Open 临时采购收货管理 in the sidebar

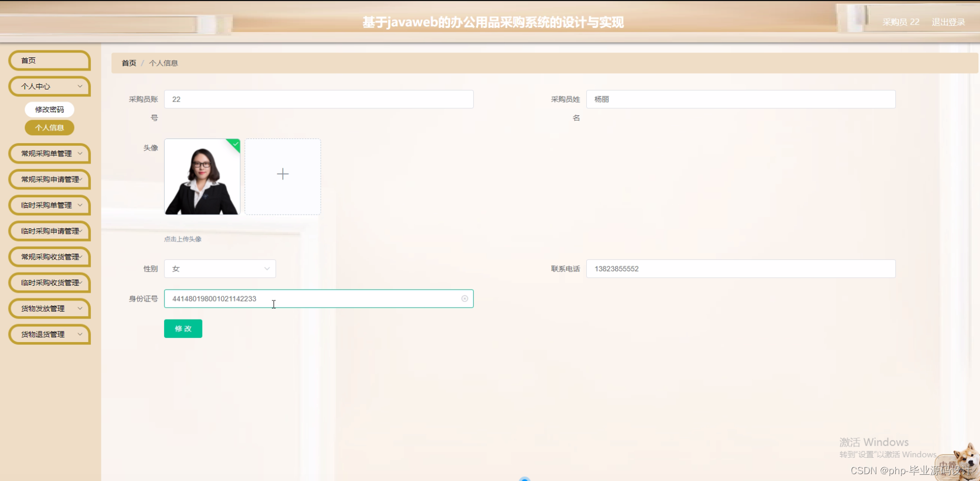click(49, 283)
